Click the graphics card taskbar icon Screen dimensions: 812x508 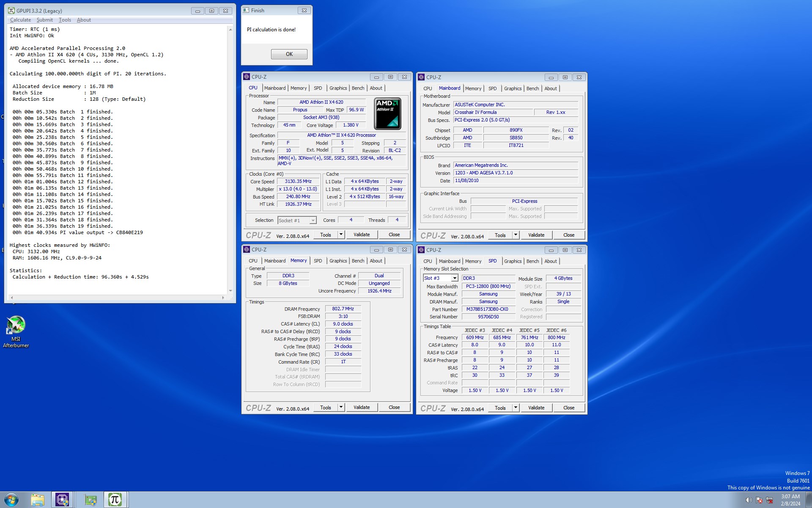pyautogui.click(x=90, y=500)
